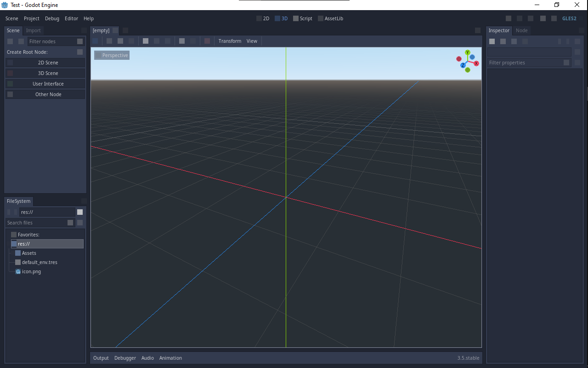Open the Project menu

click(31, 18)
